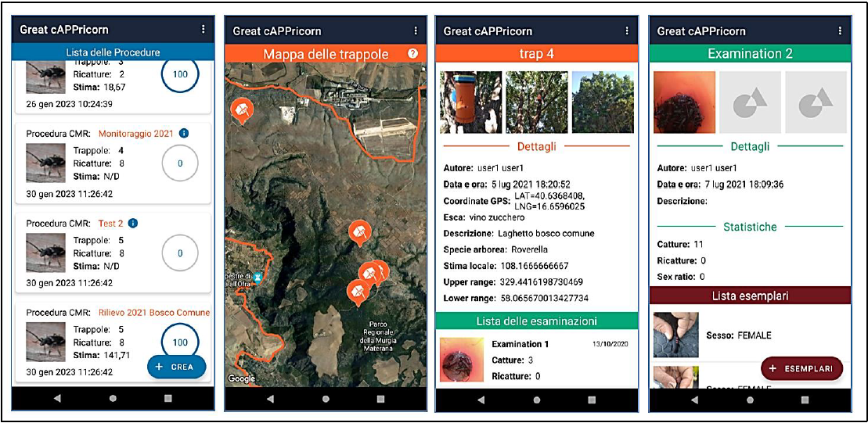Open the orange trap container photo
The height and width of the screenshot is (423, 868).
(470, 102)
